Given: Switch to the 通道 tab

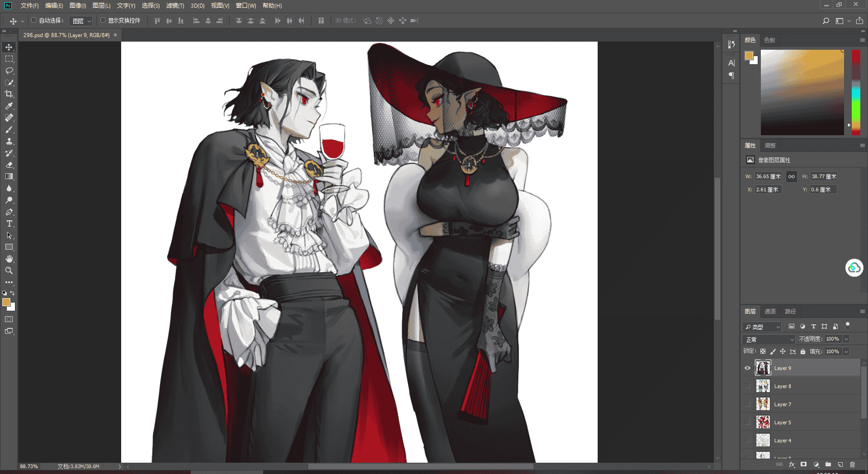Looking at the screenshot, I should coord(770,311).
